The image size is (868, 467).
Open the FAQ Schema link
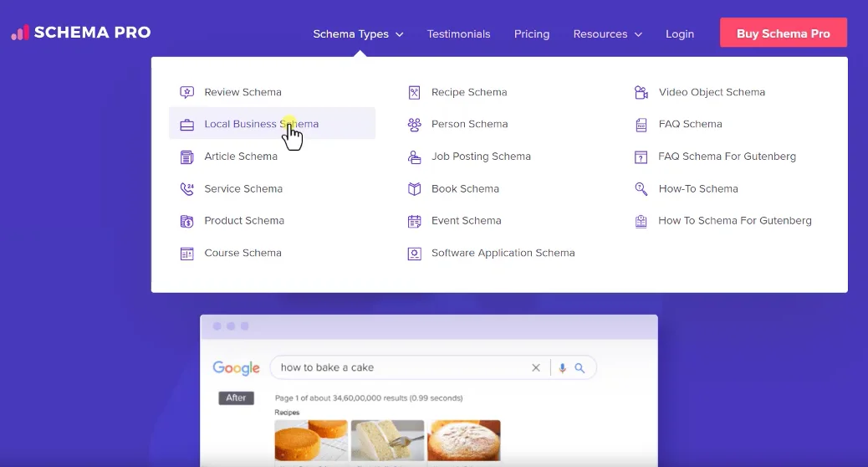coord(691,124)
